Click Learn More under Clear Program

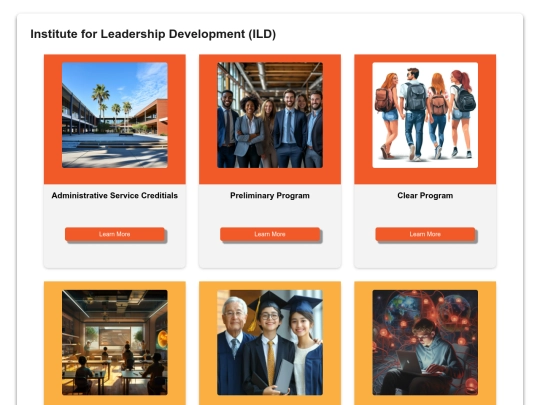(x=425, y=234)
